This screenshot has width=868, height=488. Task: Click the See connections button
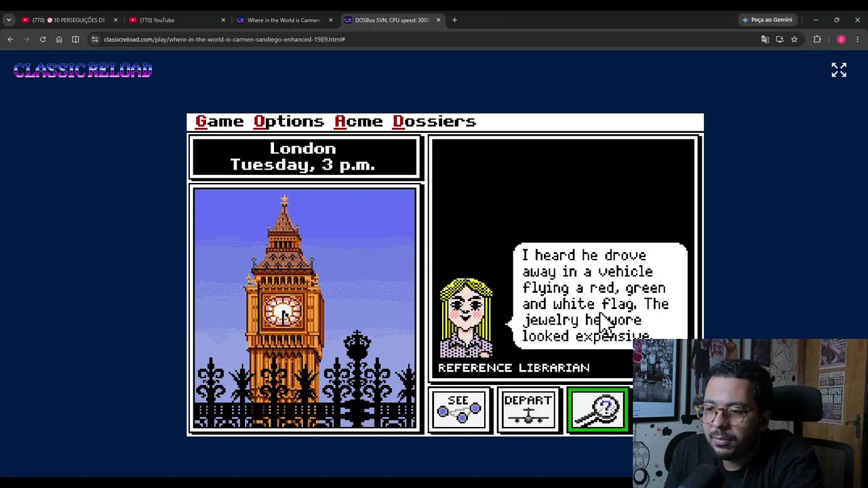[460, 409]
